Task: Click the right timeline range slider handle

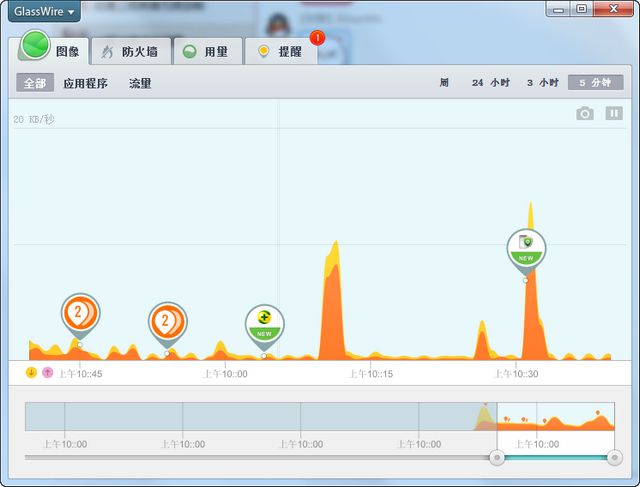Action: tap(614, 458)
